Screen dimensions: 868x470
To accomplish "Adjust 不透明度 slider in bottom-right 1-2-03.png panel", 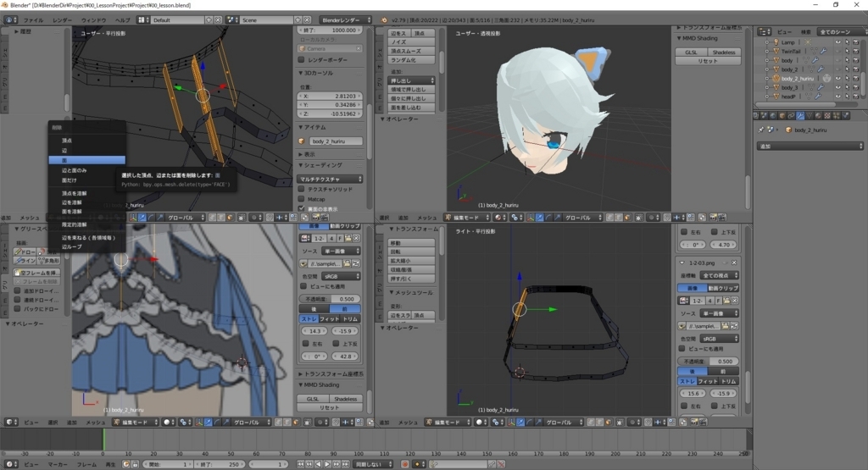I will tap(709, 361).
